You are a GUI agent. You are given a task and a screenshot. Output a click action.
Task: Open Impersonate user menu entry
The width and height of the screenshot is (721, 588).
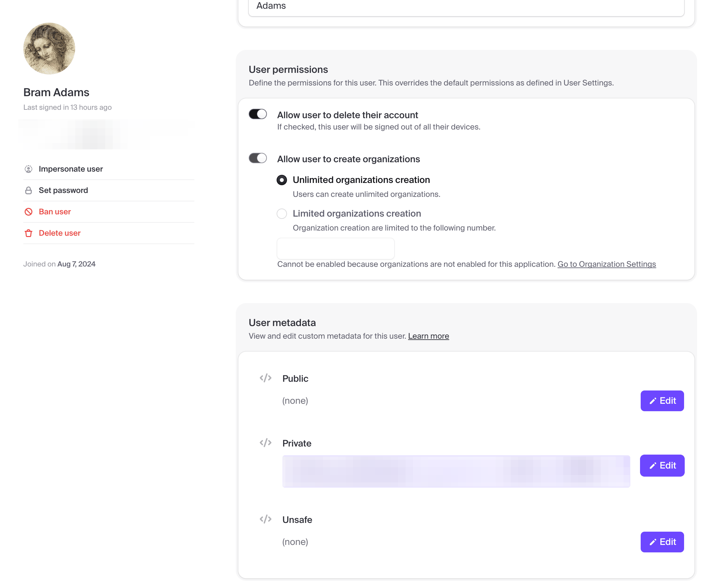point(71,169)
